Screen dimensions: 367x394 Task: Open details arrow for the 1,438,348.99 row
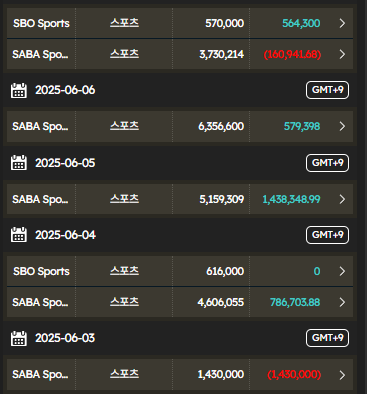tap(342, 199)
